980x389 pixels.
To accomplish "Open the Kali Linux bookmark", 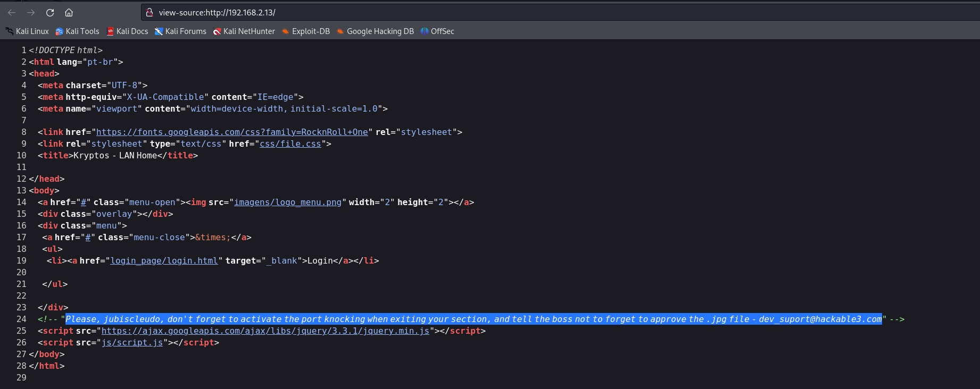I will tap(28, 31).
